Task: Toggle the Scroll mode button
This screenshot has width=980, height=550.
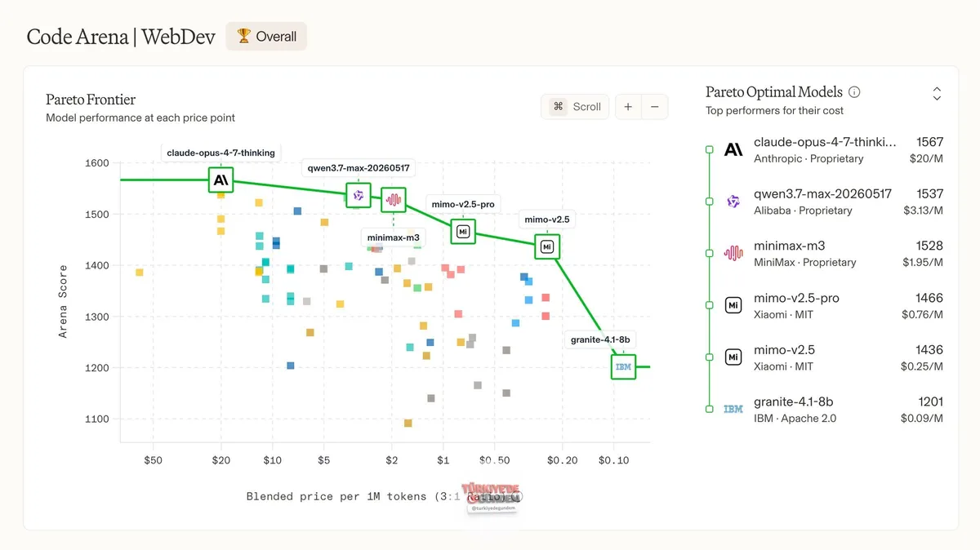Action: pyautogui.click(x=575, y=107)
